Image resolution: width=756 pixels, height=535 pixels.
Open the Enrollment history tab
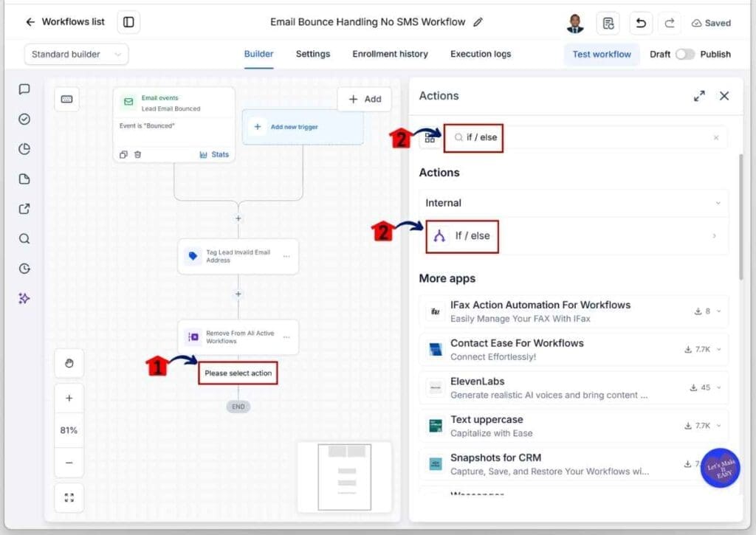pos(390,54)
